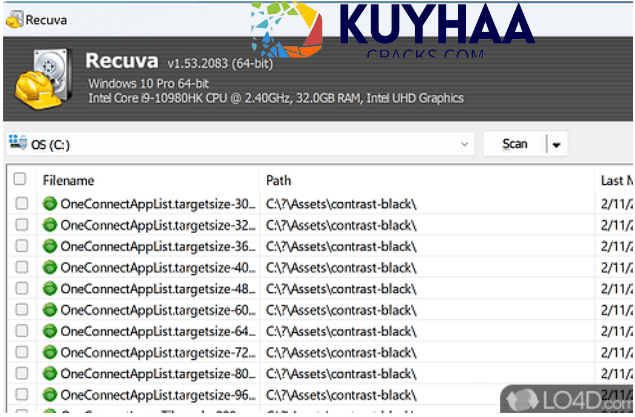Click the Windows 10 Pro 64-bit text
The width and height of the screenshot is (635, 417).
tap(148, 83)
